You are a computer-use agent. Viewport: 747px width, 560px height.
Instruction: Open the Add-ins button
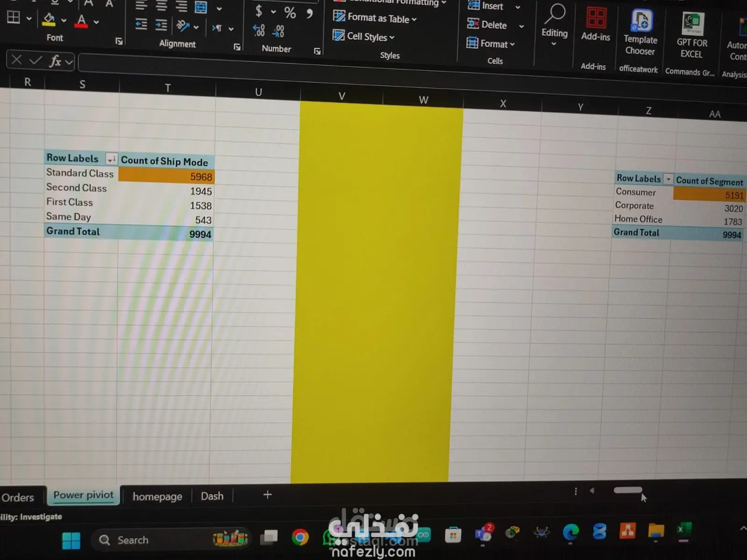pyautogui.click(x=596, y=24)
